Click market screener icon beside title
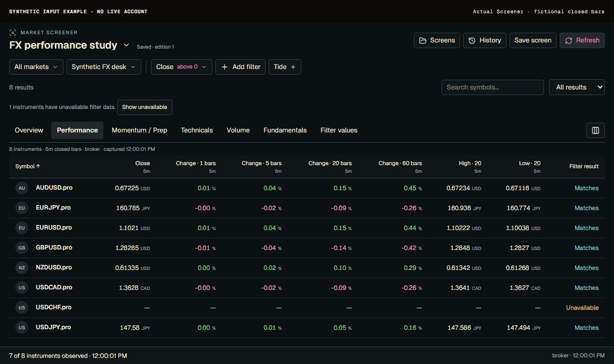 13,33
